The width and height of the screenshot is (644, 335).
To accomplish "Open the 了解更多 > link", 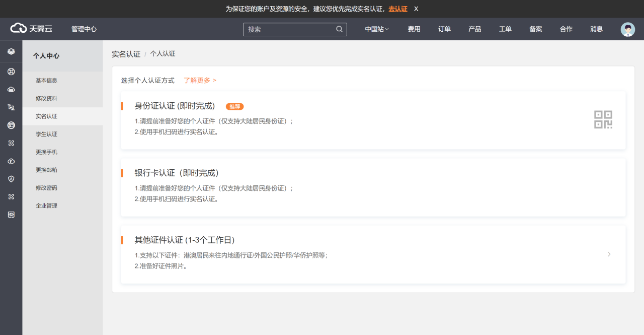I will [x=200, y=80].
